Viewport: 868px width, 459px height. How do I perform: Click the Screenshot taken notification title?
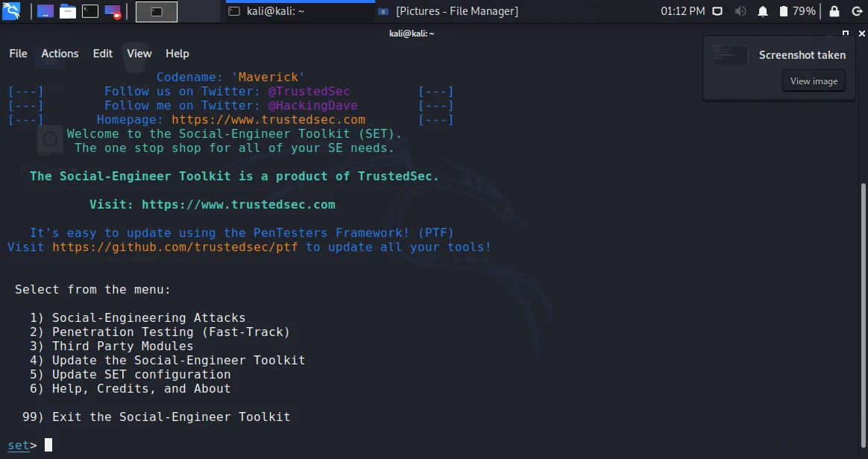coord(802,54)
